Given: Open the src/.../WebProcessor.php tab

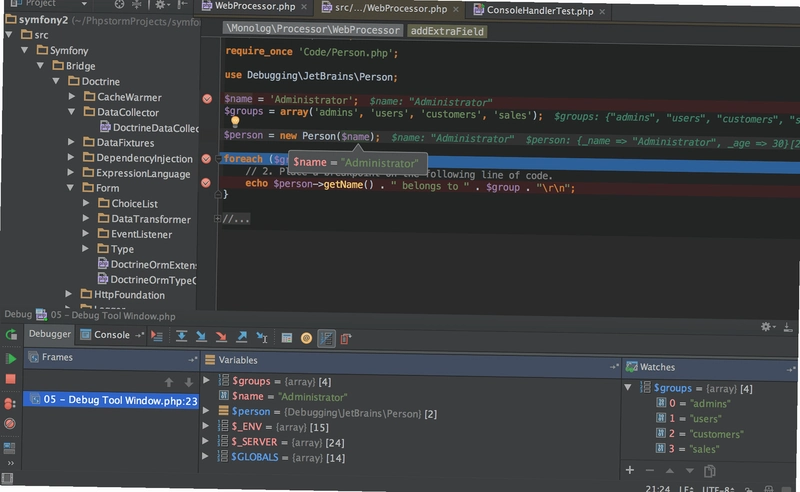Looking at the screenshot, I should tap(390, 9).
